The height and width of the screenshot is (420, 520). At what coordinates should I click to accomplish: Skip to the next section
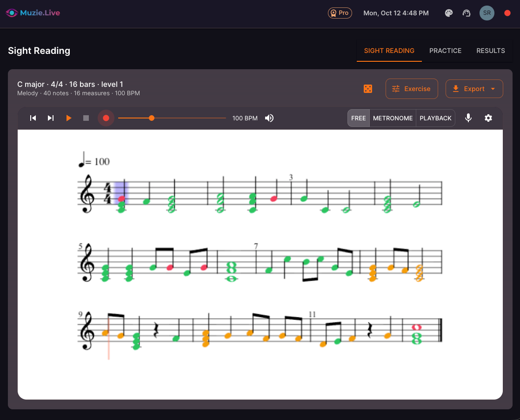[x=50, y=118]
